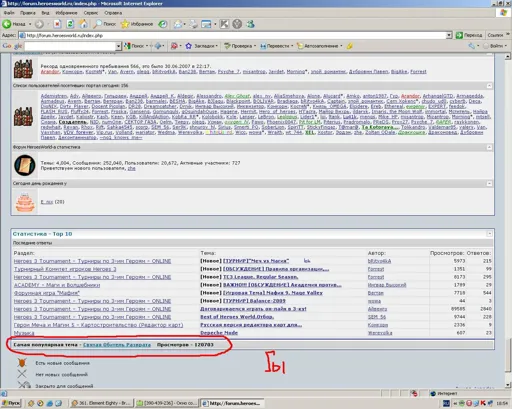Click the Print icon in toolbar

193,24
